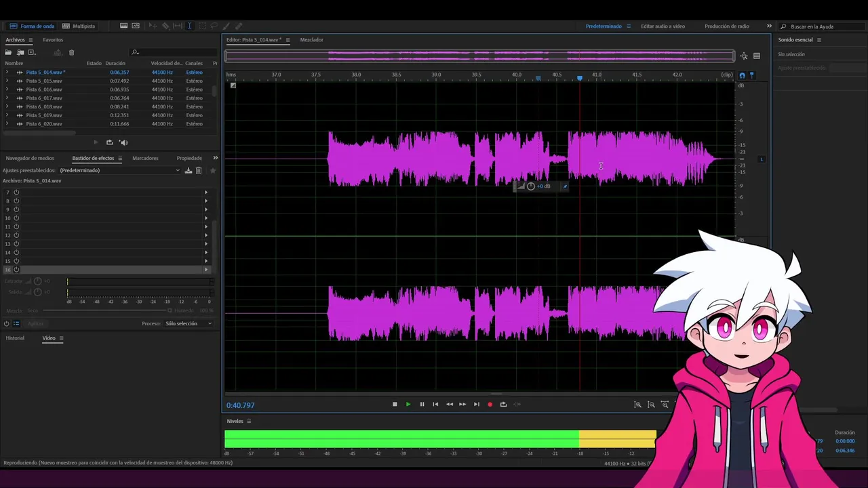The width and height of the screenshot is (868, 488).
Task: Toggle power for effect slot 9
Action: 16,209
